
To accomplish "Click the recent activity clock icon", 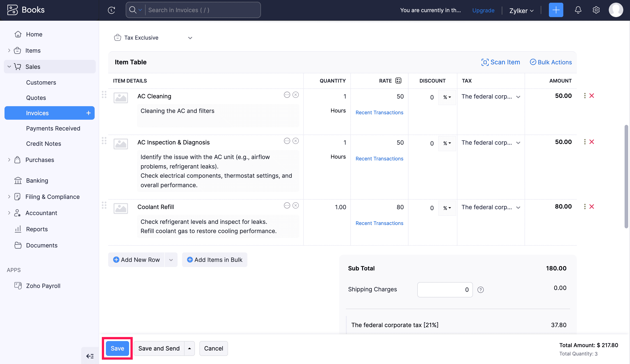I will pos(112,10).
